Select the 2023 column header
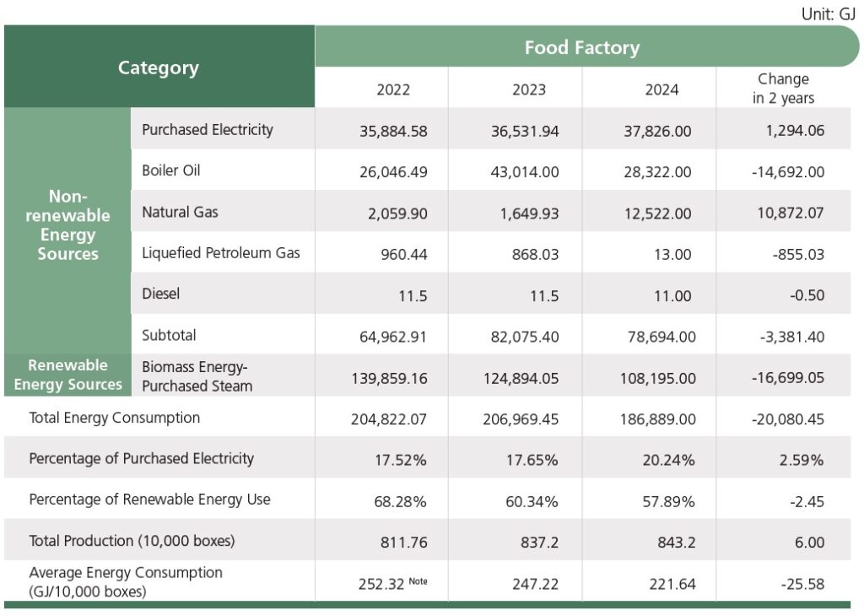The height and width of the screenshot is (616, 864). (528, 89)
